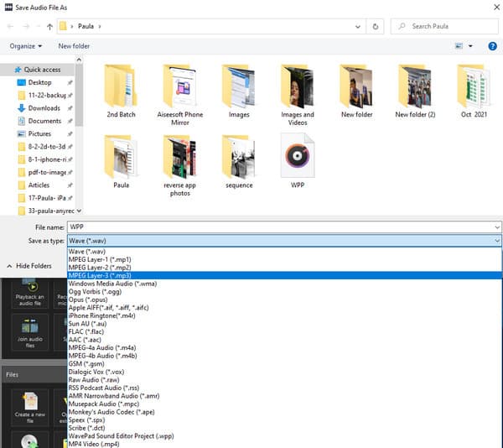Refresh the Paula folder view
This screenshot has width=503, height=448.
click(x=376, y=26)
